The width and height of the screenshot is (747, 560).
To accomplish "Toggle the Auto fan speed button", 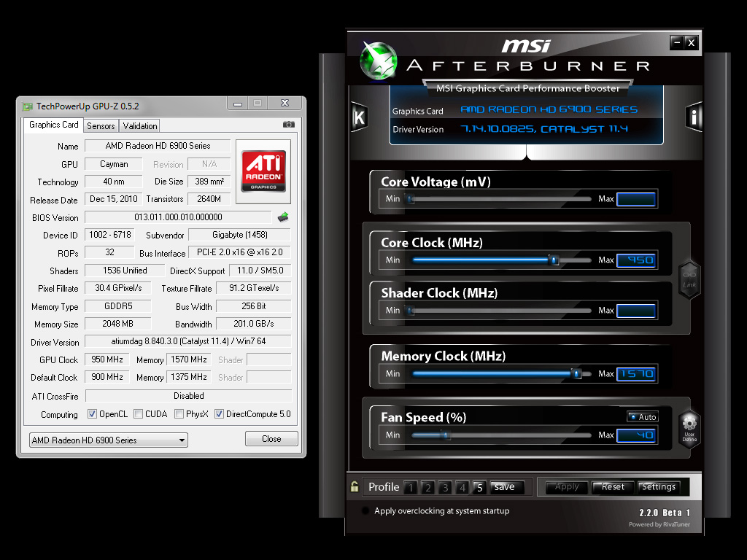I will pos(642,416).
